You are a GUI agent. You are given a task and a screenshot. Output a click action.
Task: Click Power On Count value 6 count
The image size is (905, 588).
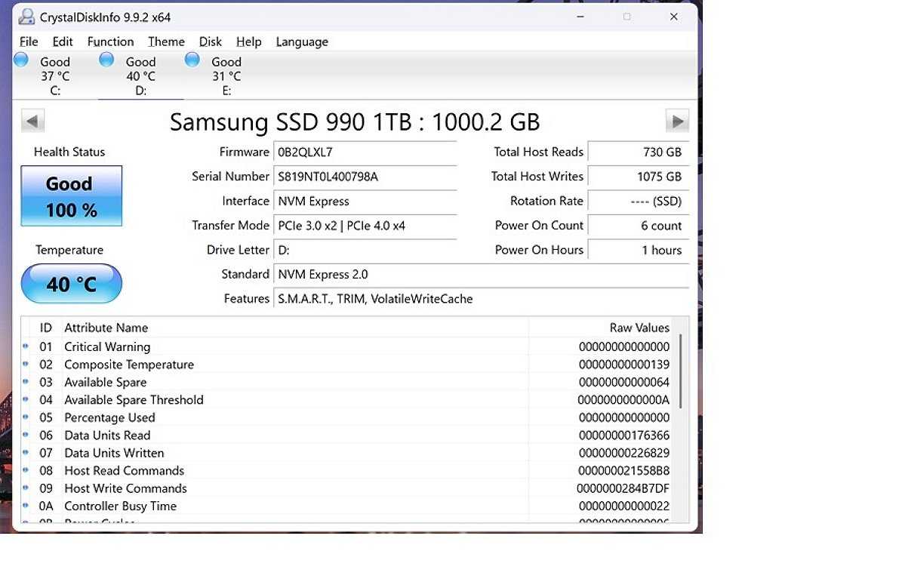pyautogui.click(x=639, y=226)
